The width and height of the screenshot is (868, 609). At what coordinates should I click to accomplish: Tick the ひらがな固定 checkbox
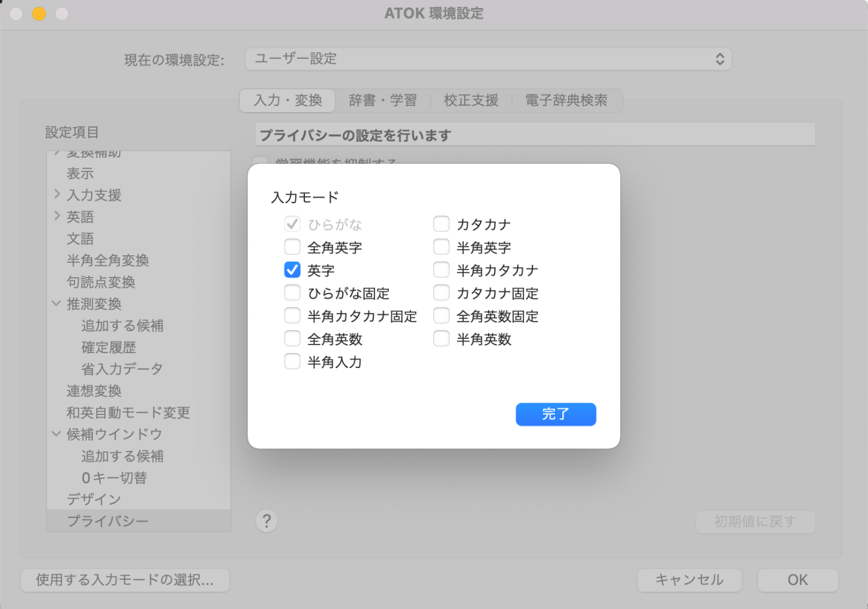(x=293, y=292)
